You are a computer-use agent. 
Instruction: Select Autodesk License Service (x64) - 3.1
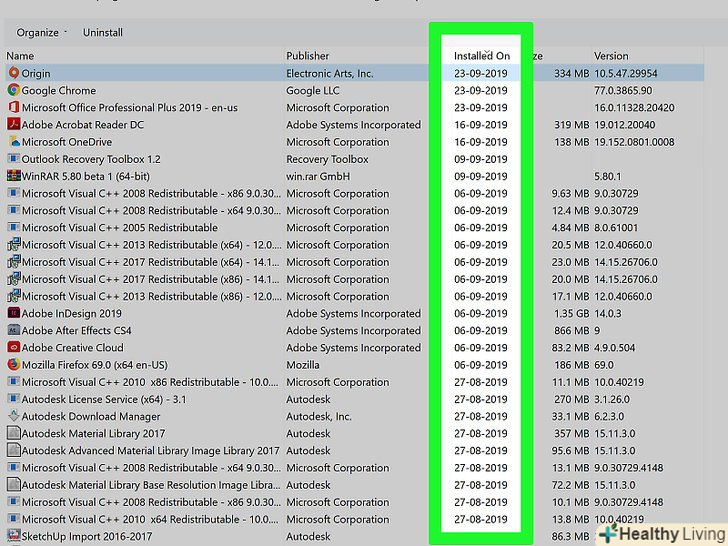pyautogui.click(x=104, y=399)
